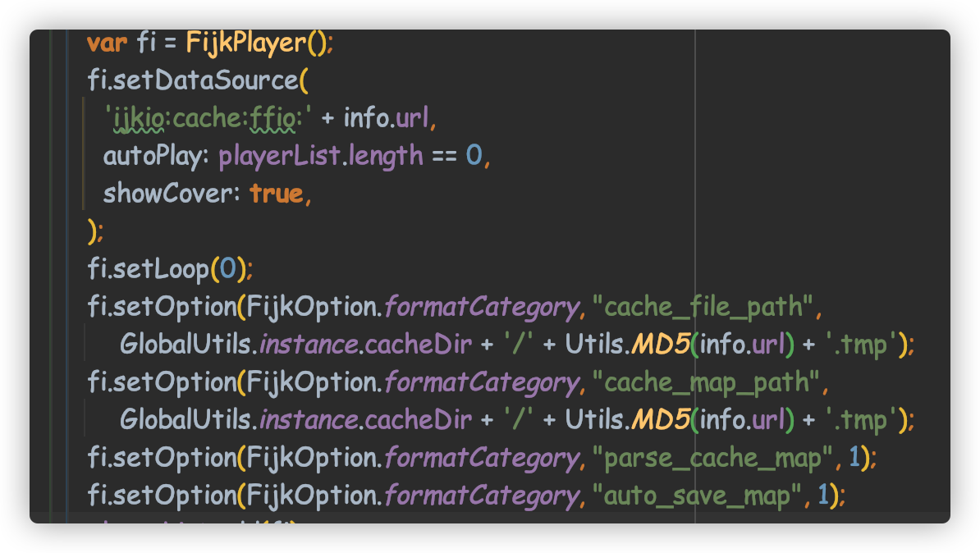Click formatCategory on the cache_file_path line
980x553 pixels.
(x=482, y=308)
